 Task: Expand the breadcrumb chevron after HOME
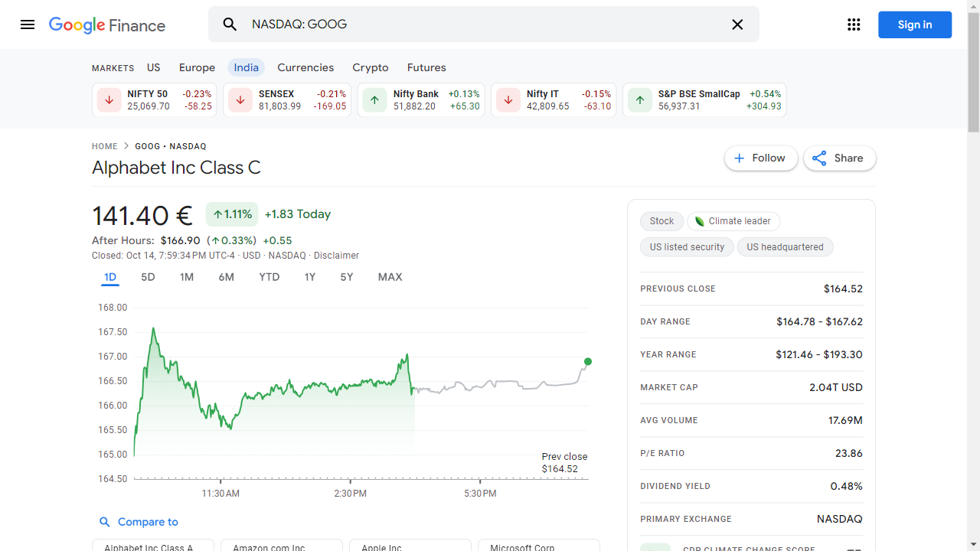(125, 146)
